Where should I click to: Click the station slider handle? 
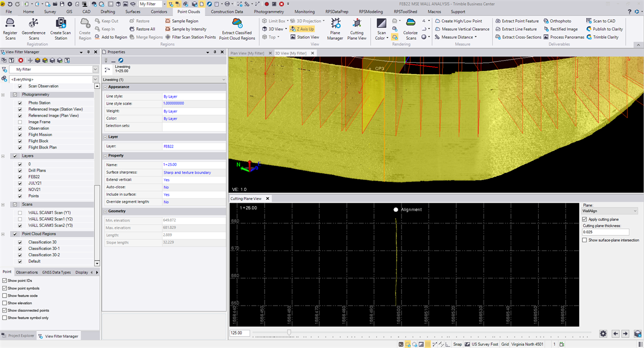pyautogui.click(x=289, y=332)
